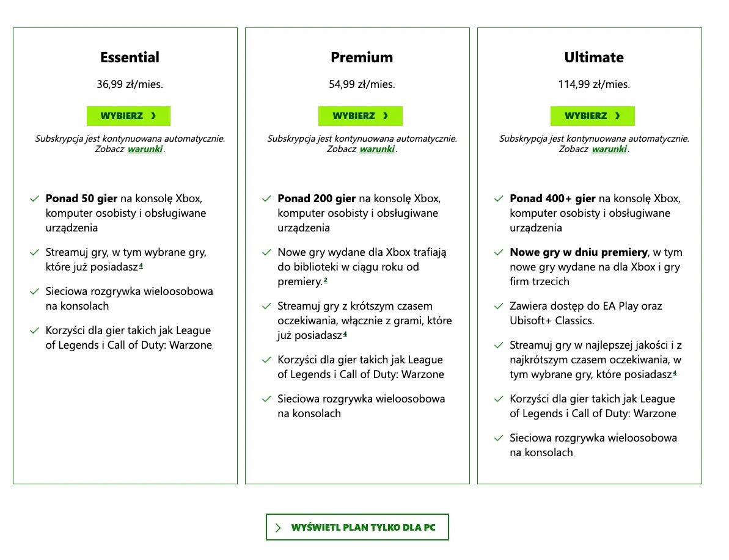This screenshot has width=729, height=560.
Task: Choose the Premium plan WYBIERZ button
Action: pyautogui.click(x=360, y=115)
